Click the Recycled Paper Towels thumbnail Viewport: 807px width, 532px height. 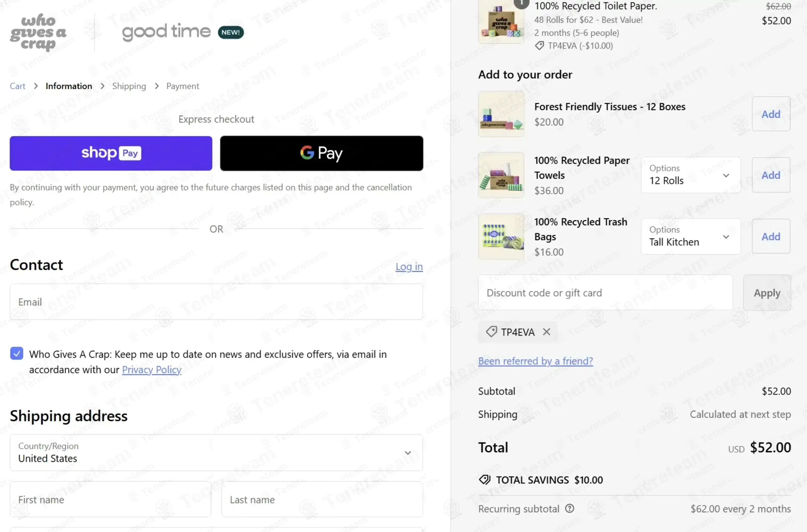tap(501, 175)
